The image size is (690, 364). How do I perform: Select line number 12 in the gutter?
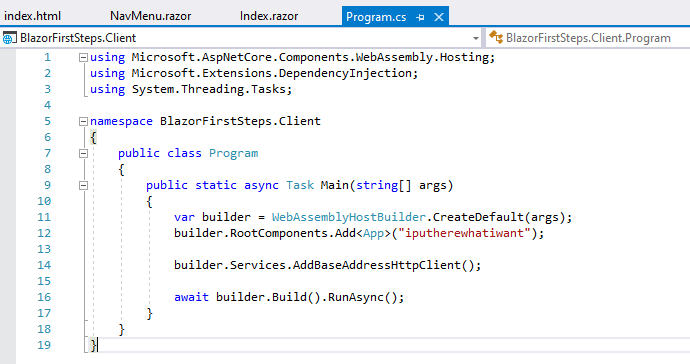coord(44,233)
